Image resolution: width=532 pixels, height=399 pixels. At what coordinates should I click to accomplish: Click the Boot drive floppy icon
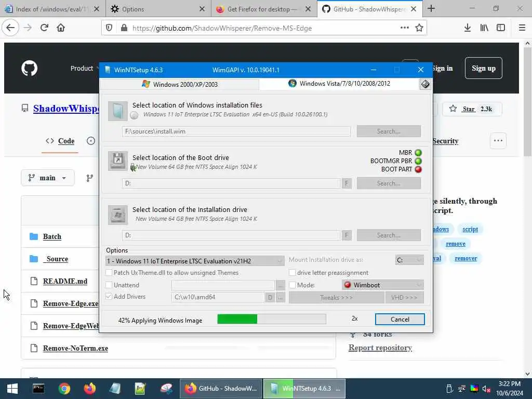coord(118,161)
